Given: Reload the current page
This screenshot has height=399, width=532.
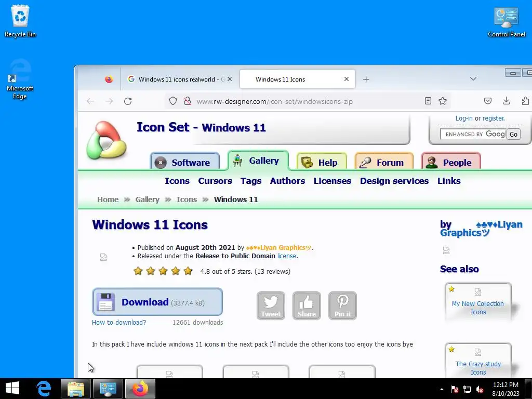Looking at the screenshot, I should click(128, 101).
